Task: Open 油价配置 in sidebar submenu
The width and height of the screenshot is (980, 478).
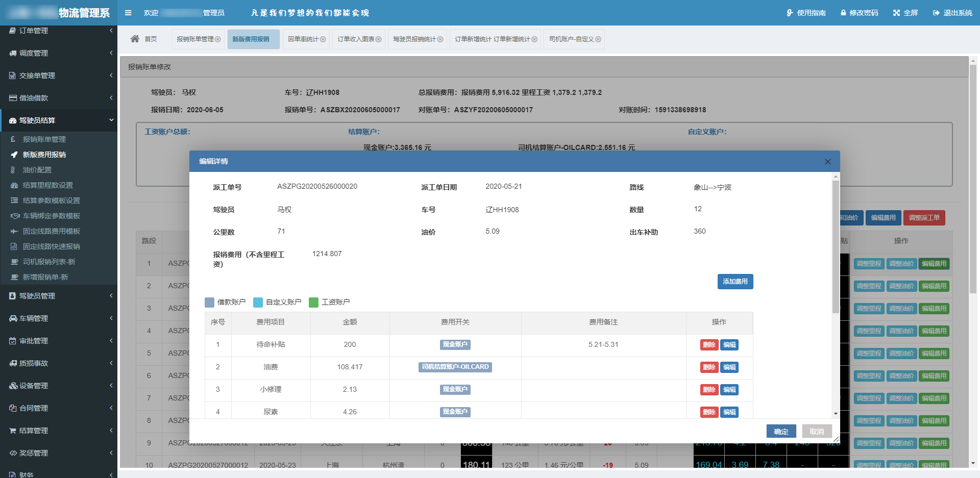Action: 37,170
